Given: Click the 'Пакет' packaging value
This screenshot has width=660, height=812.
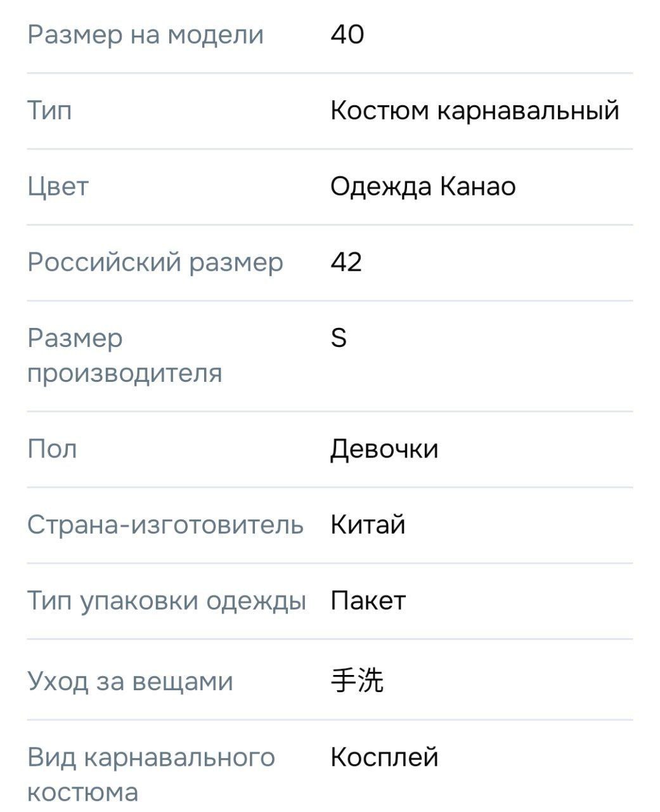Looking at the screenshot, I should coord(368,601).
